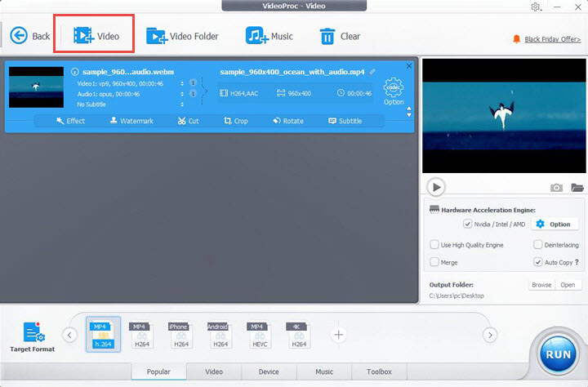Open the Effect editor
This screenshot has width=588, height=387.
click(x=70, y=121)
